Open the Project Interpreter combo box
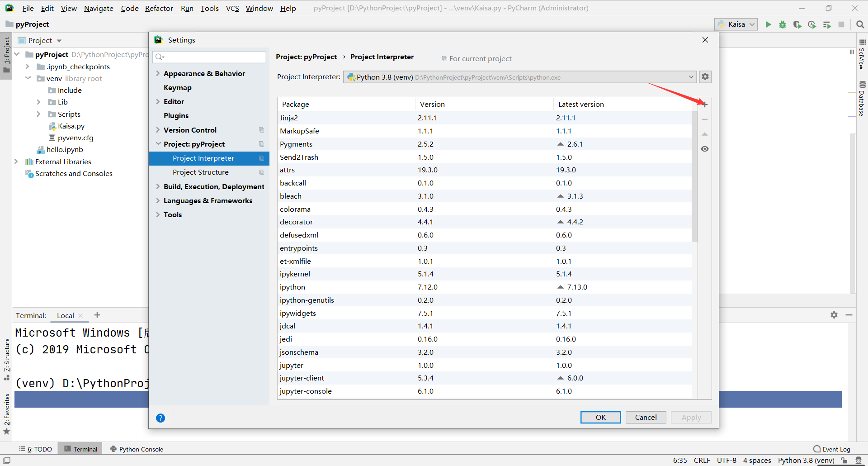This screenshot has width=868, height=466. [x=520, y=77]
